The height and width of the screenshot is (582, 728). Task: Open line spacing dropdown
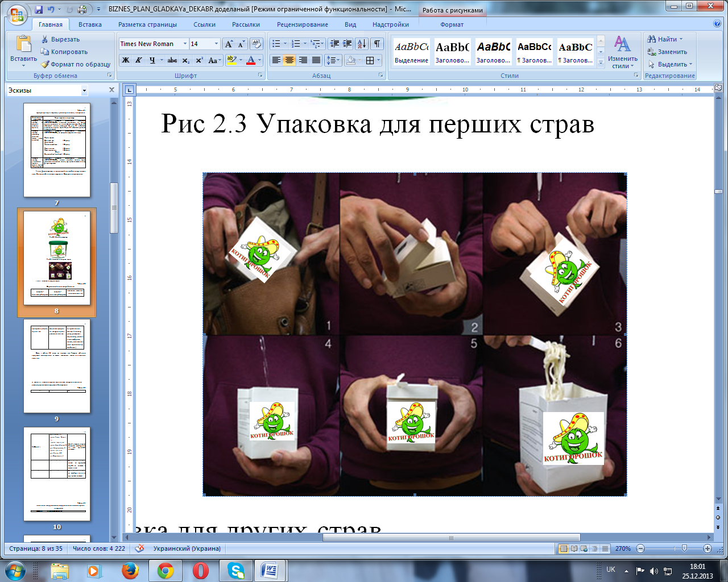pos(333,60)
